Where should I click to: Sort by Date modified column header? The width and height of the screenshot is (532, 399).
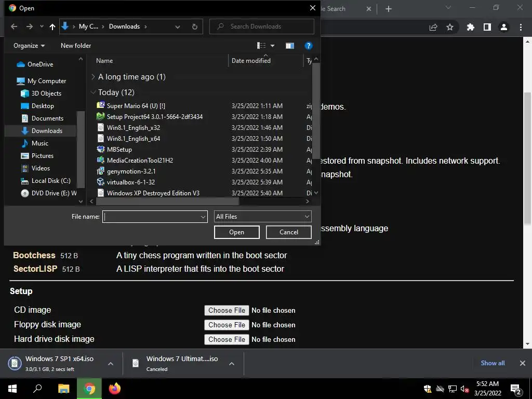251,61
